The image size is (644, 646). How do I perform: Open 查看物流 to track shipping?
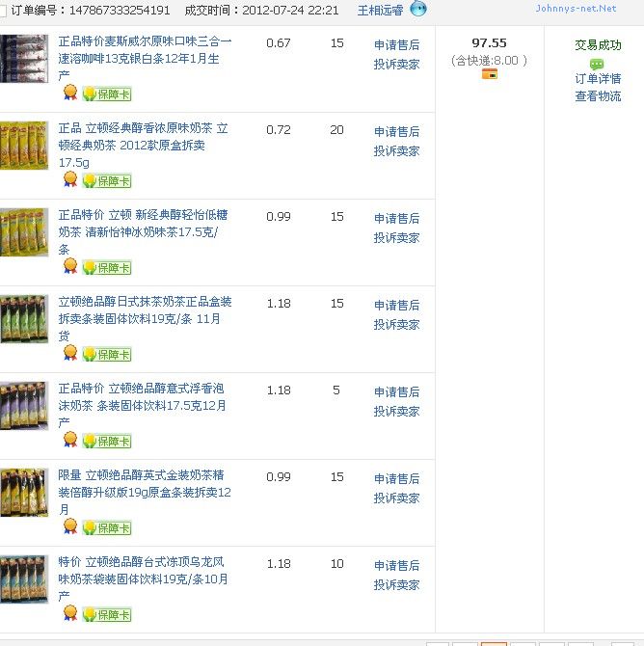pos(598,96)
